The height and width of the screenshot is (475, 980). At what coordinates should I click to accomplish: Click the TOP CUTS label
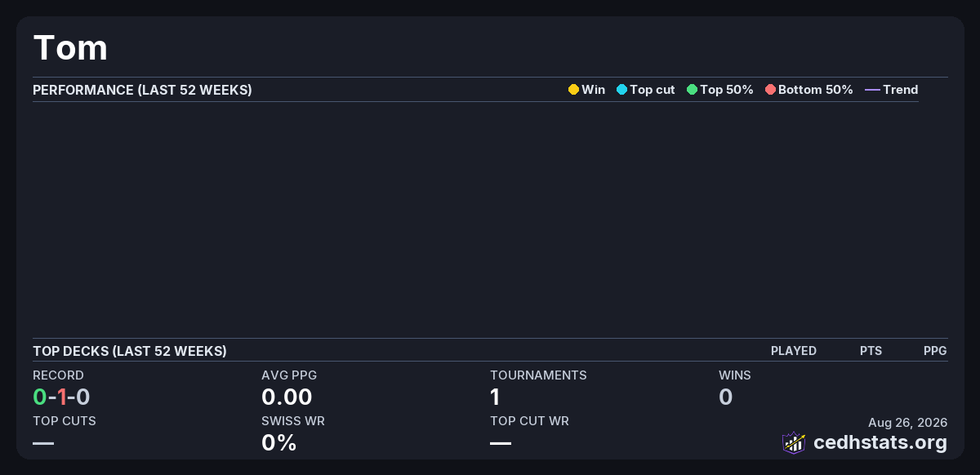click(65, 421)
